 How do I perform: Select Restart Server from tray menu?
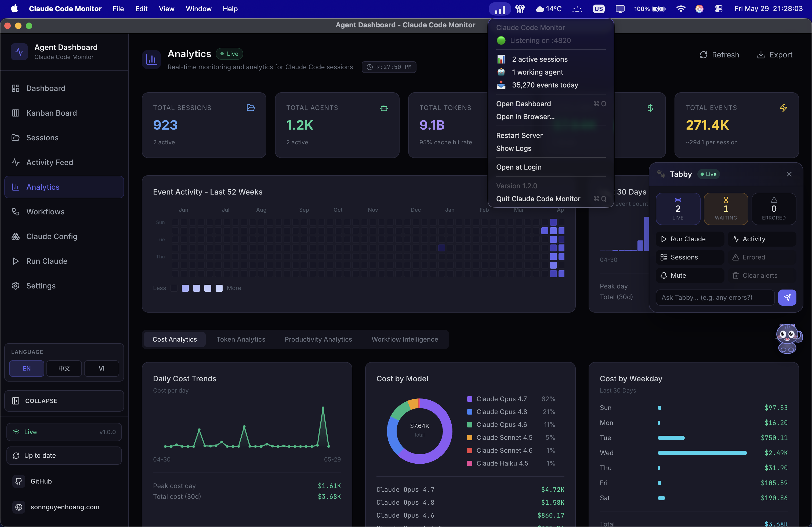pos(551,135)
